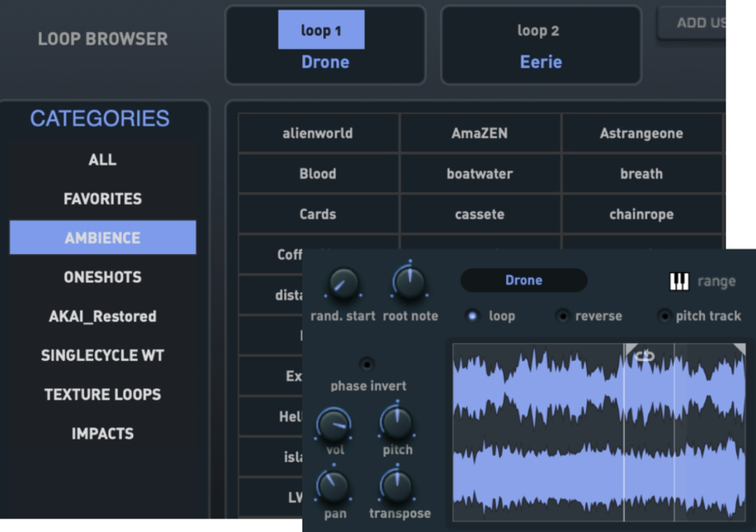Click the vol knob
756x532 pixels.
pyautogui.click(x=334, y=424)
